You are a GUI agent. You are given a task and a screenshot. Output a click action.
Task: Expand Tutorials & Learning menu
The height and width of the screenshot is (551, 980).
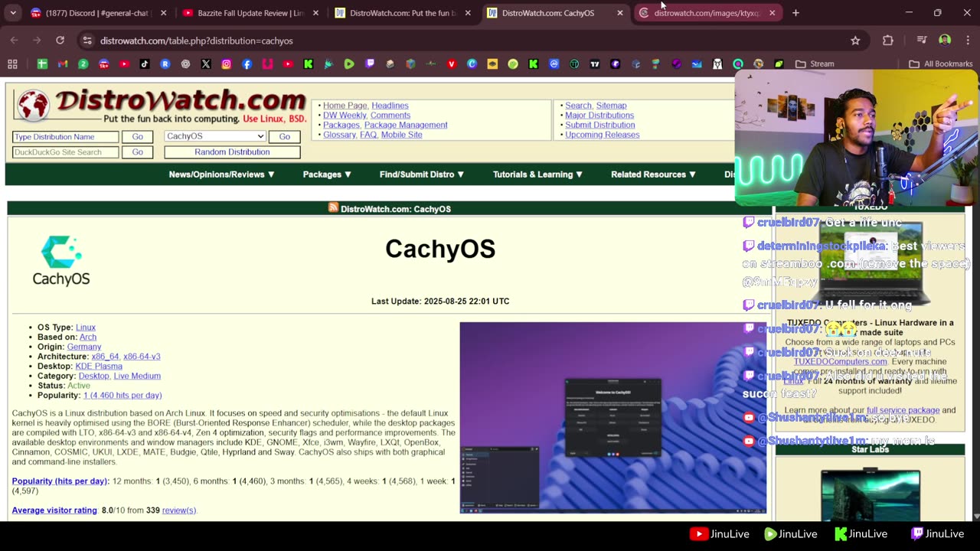point(537,174)
